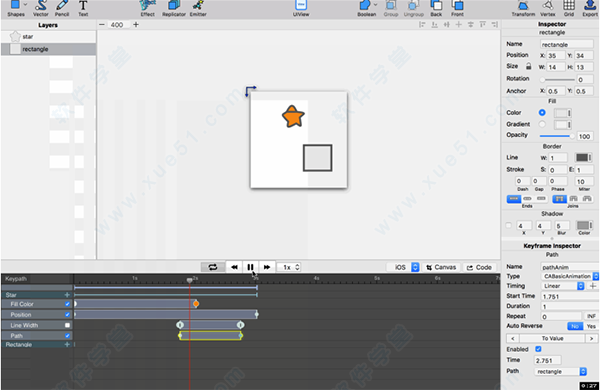
Task: Click the size aspect lock icon
Action: click(528, 66)
